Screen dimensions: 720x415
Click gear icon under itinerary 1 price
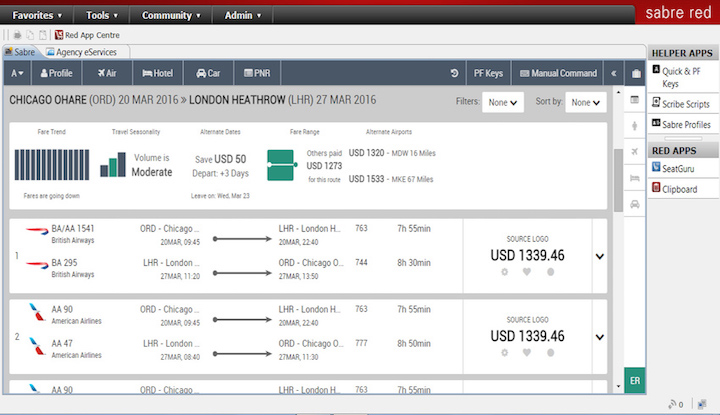[x=505, y=272]
